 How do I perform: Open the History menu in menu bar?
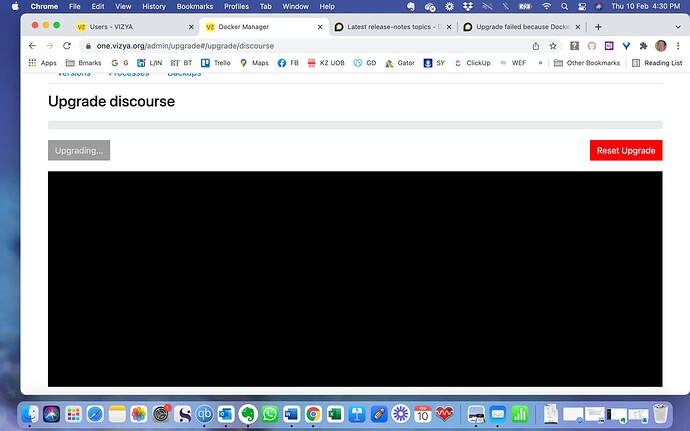[154, 7]
